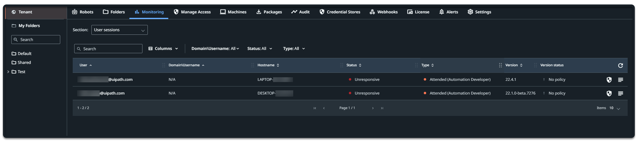Go to last page icon
The width and height of the screenshot is (644, 148).
click(382, 108)
